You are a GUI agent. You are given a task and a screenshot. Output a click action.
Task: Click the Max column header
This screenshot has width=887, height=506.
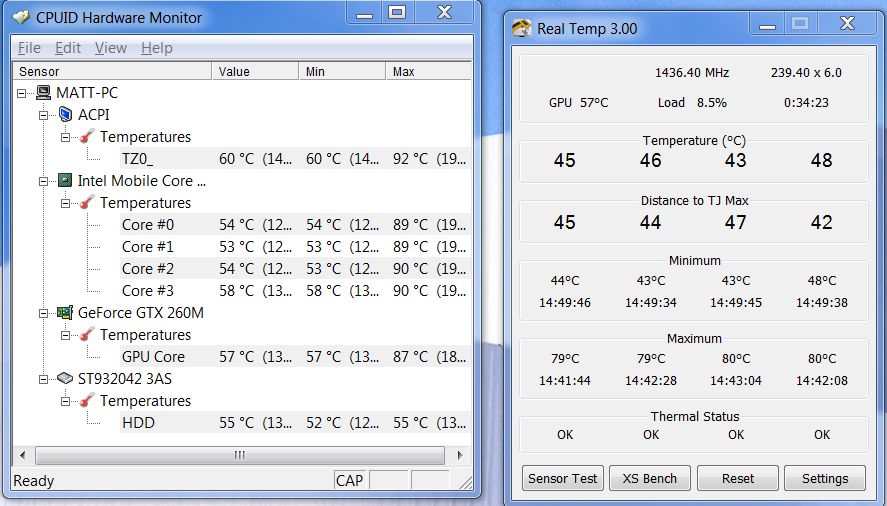[429, 71]
